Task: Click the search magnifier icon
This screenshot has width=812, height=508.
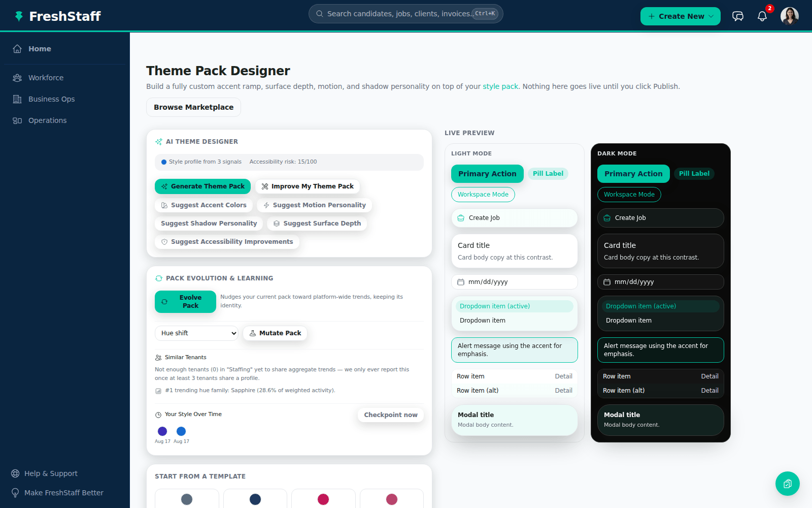Action: point(320,14)
